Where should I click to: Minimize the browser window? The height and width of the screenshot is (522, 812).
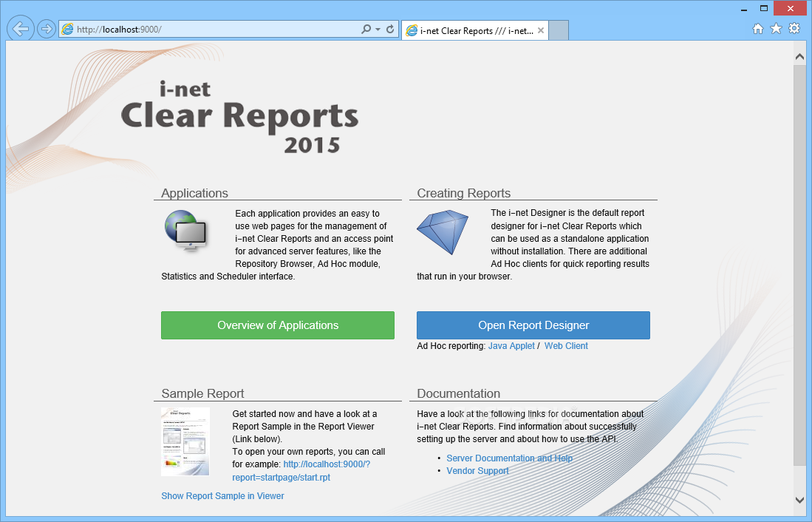(744, 9)
